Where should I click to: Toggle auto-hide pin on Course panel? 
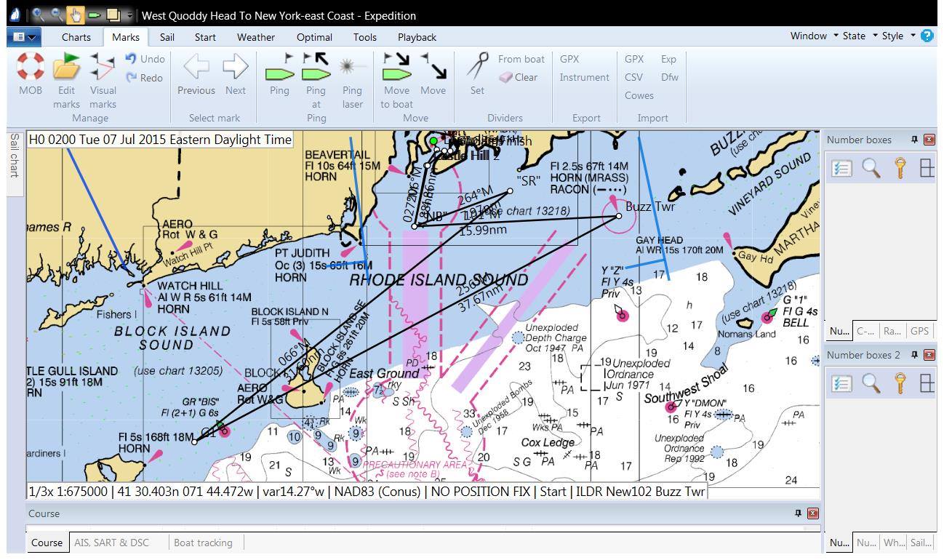[x=798, y=513]
